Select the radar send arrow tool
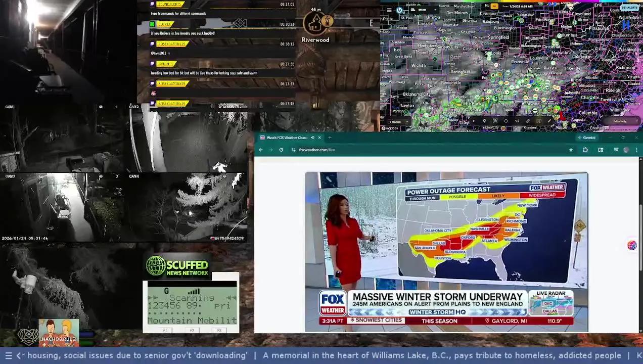Screen dimensions: 643x364 pyautogui.click(x=517, y=121)
